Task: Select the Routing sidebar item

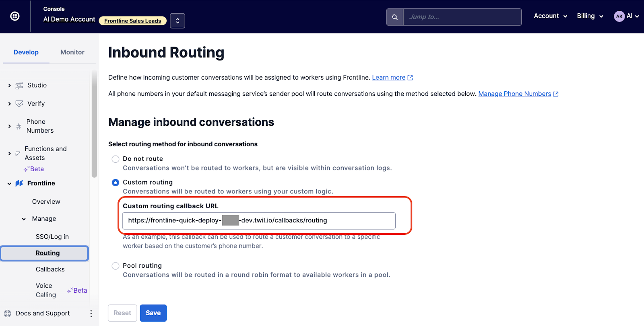Action: 45,253
